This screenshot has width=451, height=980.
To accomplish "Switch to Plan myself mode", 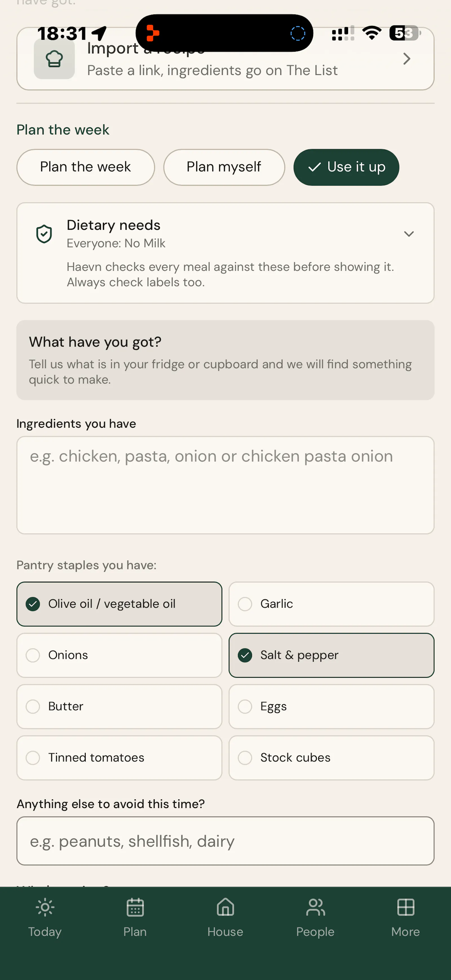I will point(224,167).
